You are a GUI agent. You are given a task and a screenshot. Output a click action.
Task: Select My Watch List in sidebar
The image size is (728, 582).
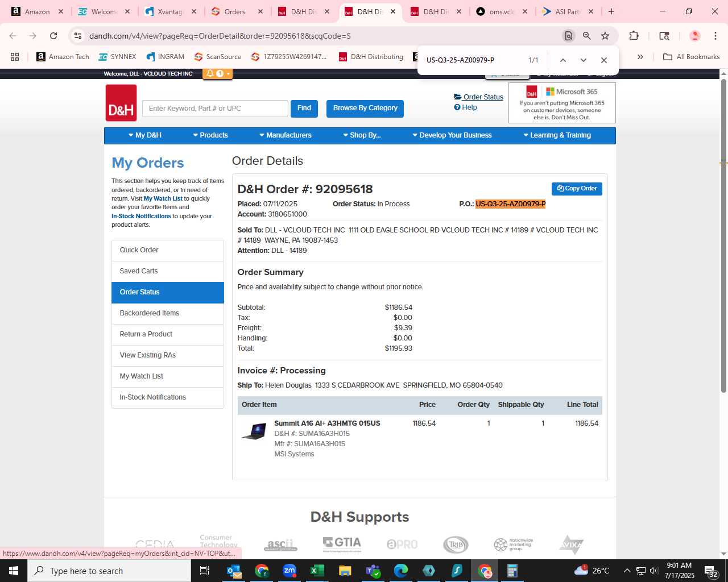tap(168, 377)
